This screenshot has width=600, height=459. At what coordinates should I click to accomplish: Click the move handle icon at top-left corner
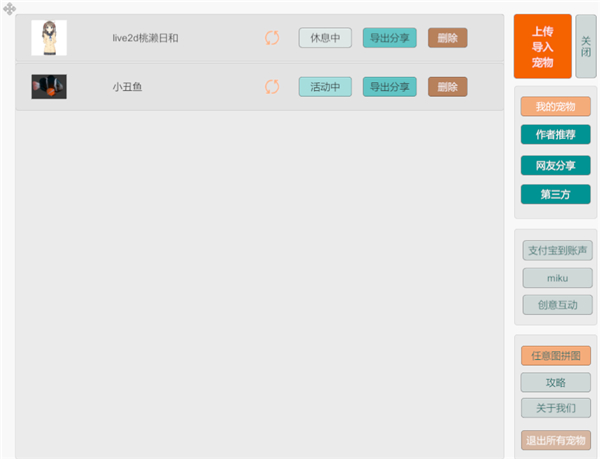(x=9, y=8)
